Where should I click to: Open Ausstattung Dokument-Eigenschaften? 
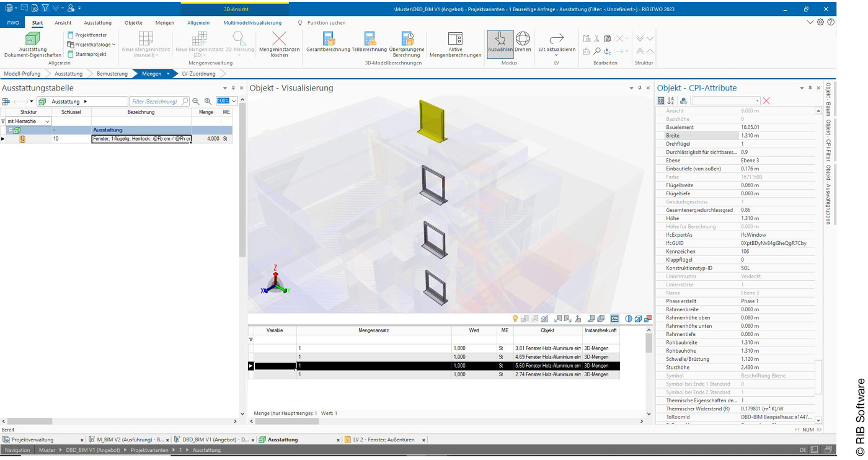click(32, 43)
